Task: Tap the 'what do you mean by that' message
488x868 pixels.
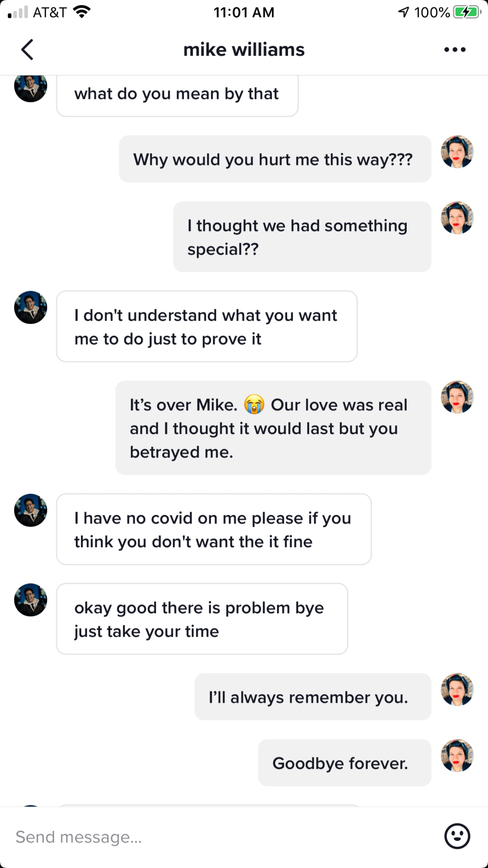Action: click(177, 94)
